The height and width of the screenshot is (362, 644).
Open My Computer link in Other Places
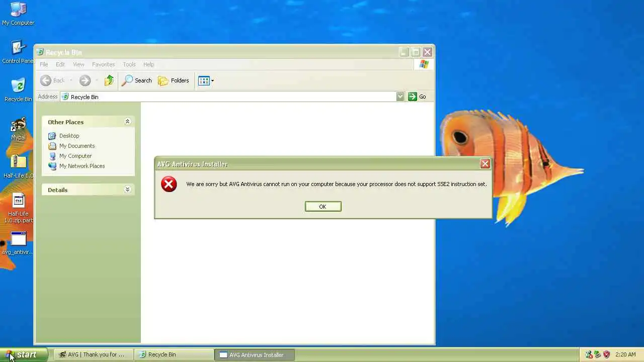[70, 156]
